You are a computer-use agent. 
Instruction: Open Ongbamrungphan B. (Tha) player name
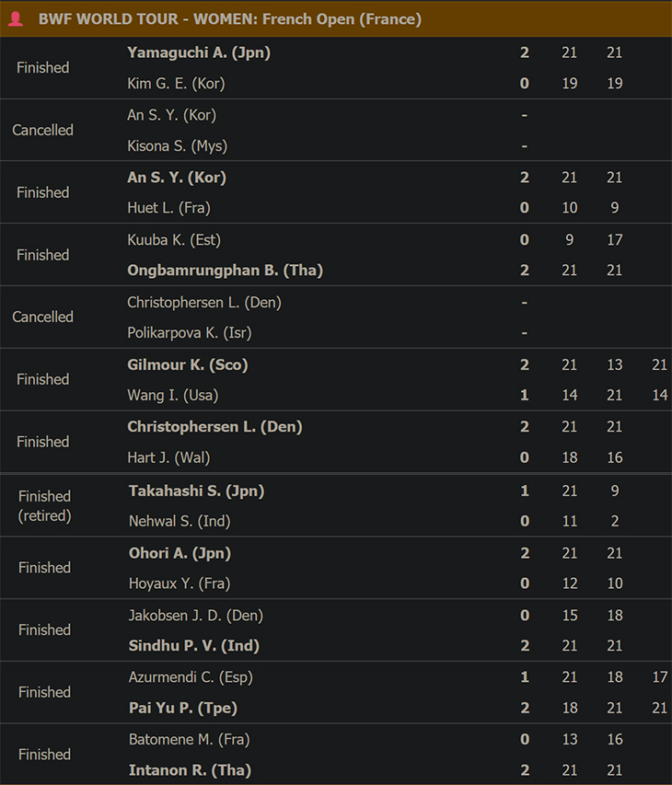point(225,271)
